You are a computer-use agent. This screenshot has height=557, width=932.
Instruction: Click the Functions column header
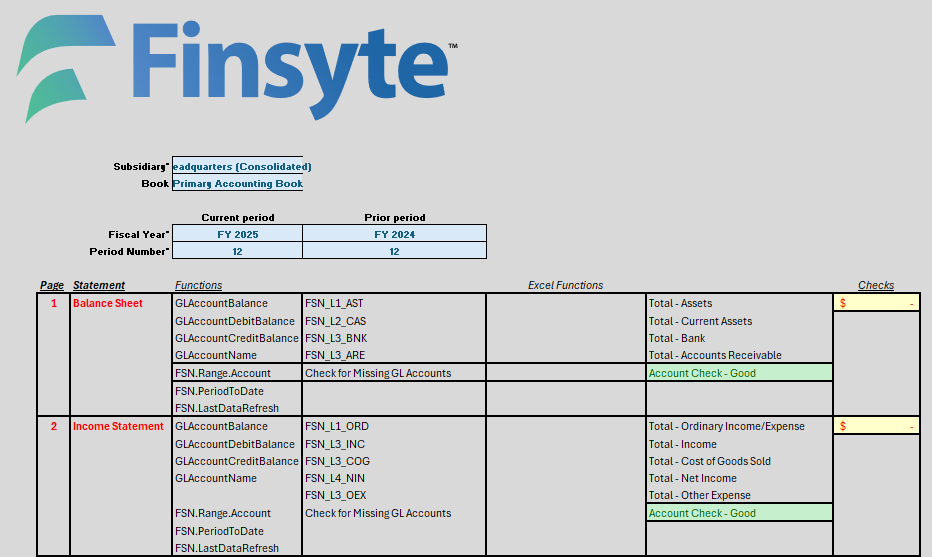point(198,285)
